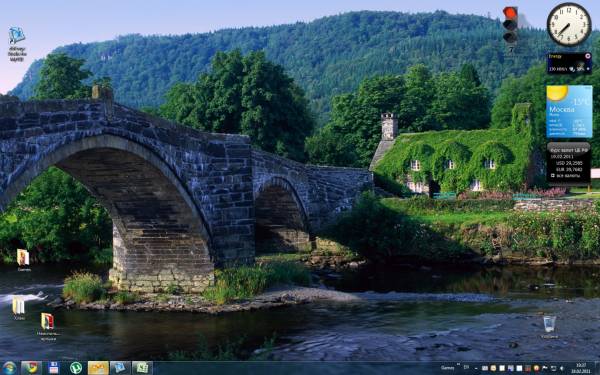
Task: Click the analog clock gadget
Action: tap(569, 24)
